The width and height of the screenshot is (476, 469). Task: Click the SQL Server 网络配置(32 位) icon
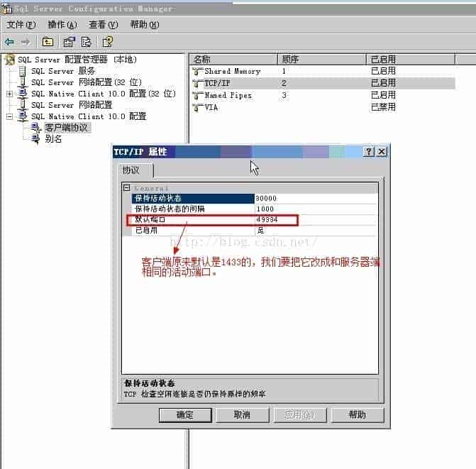[x=23, y=82]
